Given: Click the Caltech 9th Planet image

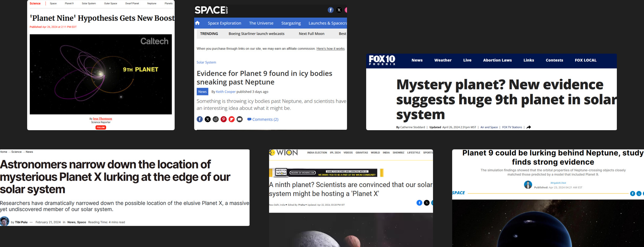Looking at the screenshot, I should (101, 74).
